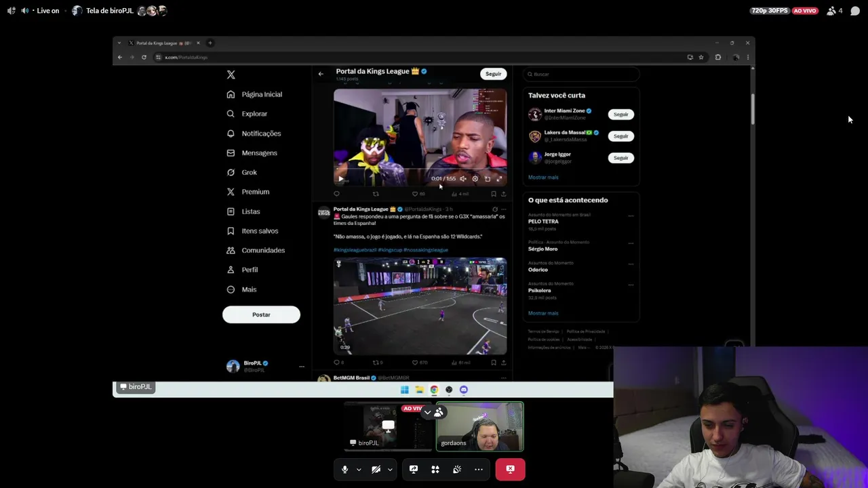
Task: Toggle picture-in-picture on the top video
Action: 487,179
